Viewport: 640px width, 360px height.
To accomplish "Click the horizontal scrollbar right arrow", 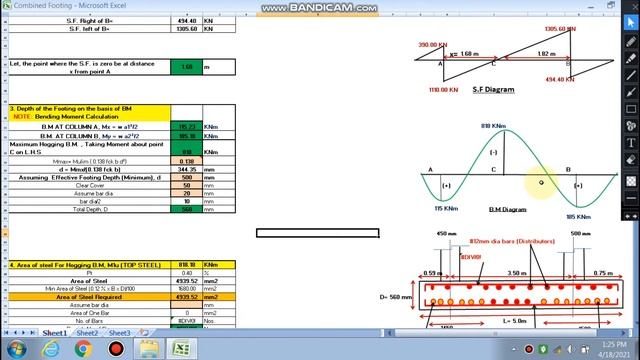I will [x=624, y=333].
